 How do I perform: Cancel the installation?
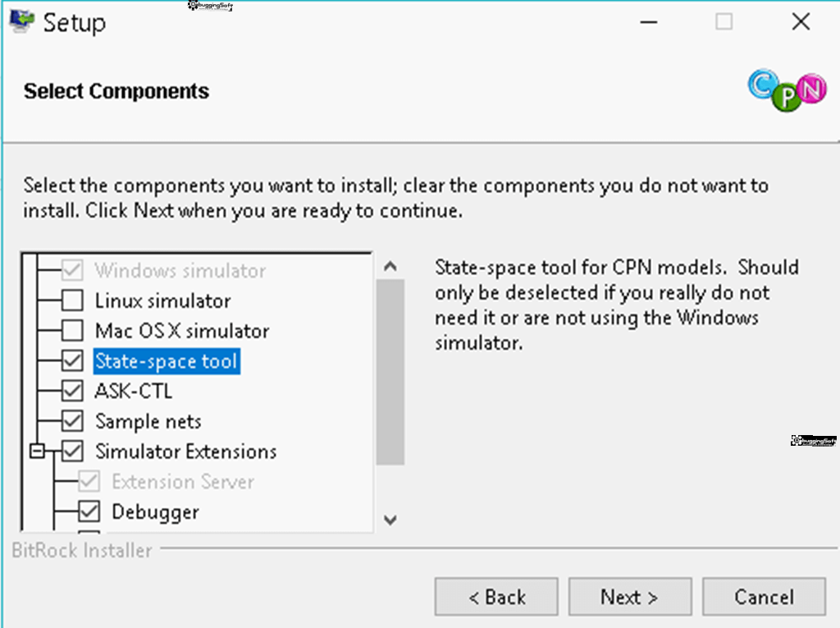pos(764,596)
